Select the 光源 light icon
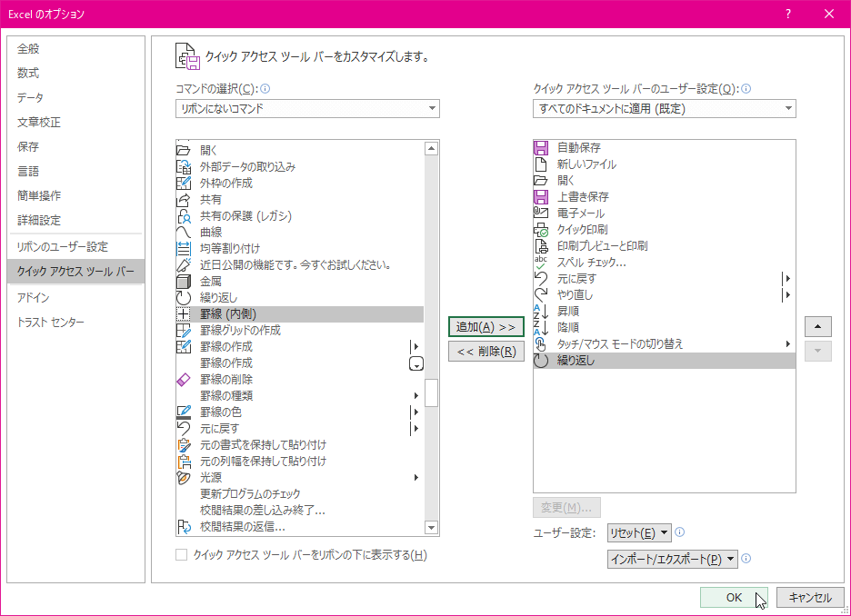The width and height of the screenshot is (851, 616). [184, 478]
